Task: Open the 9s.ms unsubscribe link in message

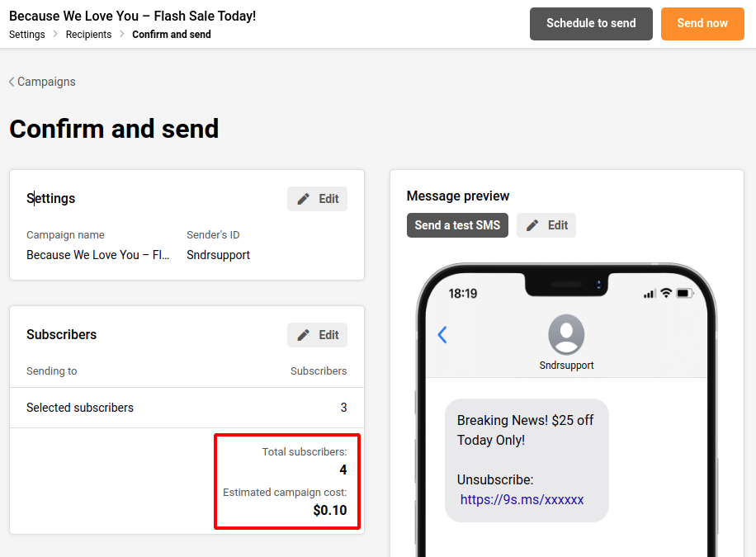Action: [522, 499]
